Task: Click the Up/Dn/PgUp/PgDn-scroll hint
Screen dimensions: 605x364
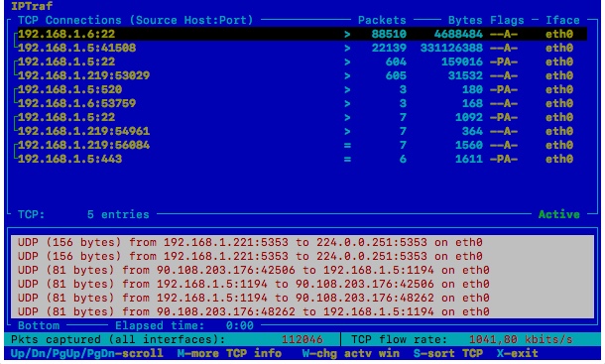Action: [87, 353]
